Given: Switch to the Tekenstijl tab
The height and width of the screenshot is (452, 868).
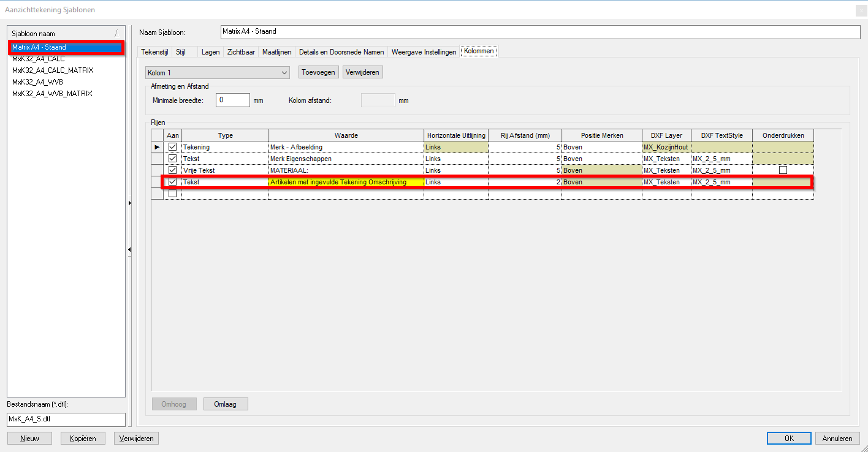Looking at the screenshot, I should (154, 52).
